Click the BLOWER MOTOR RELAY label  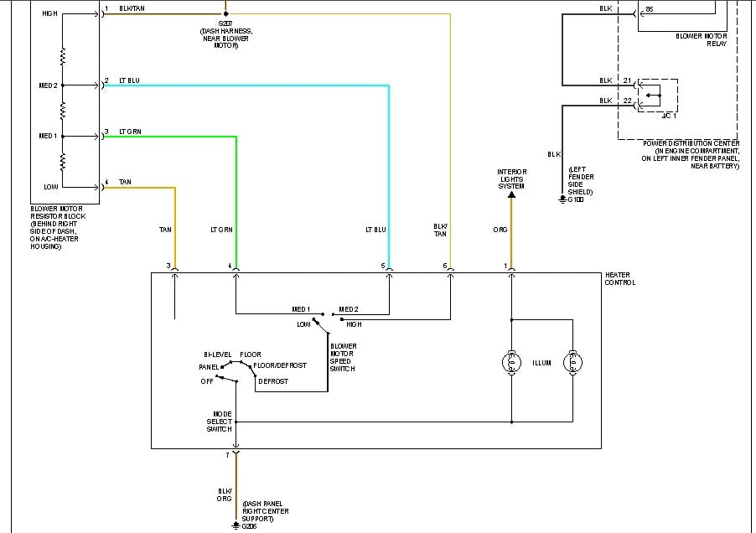[x=702, y=39]
